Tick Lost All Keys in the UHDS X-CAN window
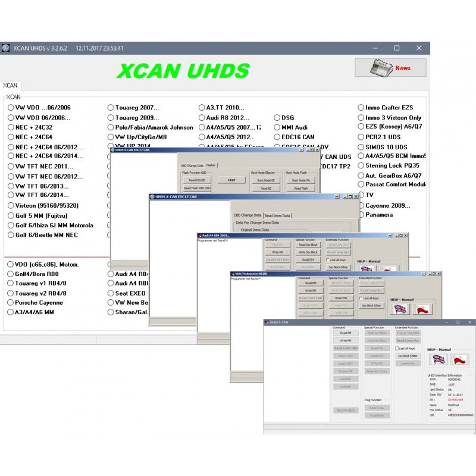The image size is (476, 476). pyautogui.click(x=397, y=348)
